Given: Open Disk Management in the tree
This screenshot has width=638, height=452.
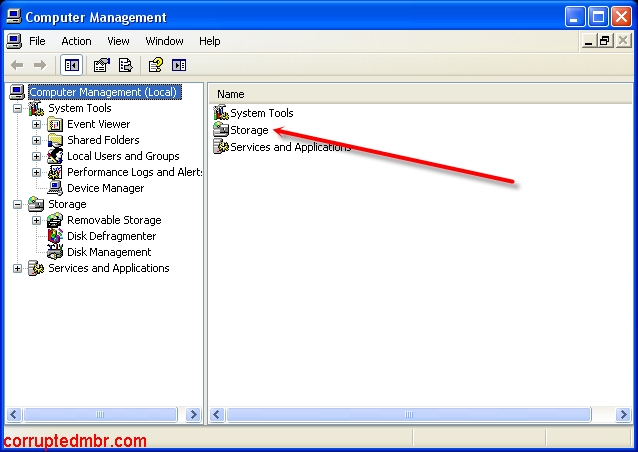Looking at the screenshot, I should [109, 252].
